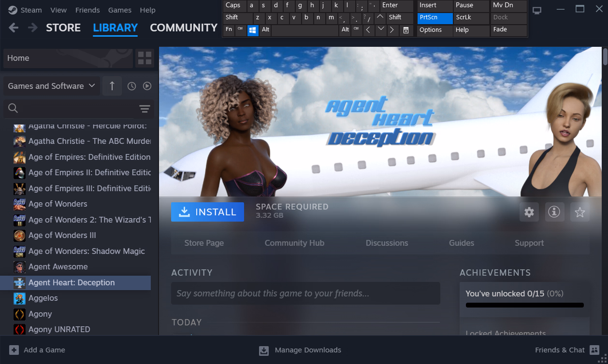Click Fade on the on-screen keyboard

(509, 30)
